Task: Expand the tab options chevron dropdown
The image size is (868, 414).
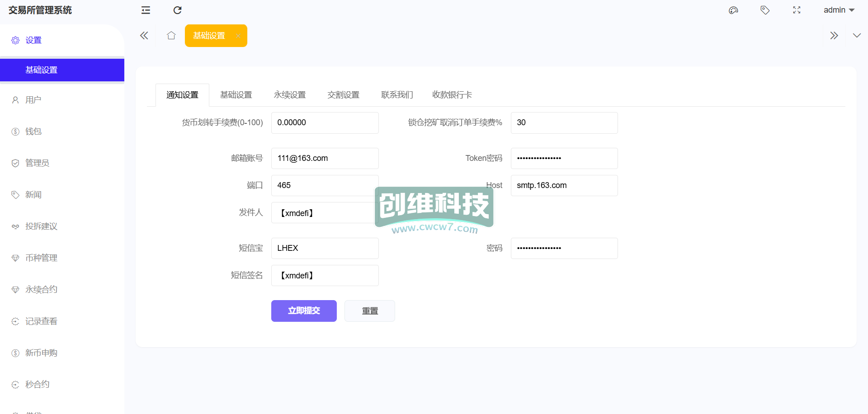Action: coord(857,36)
